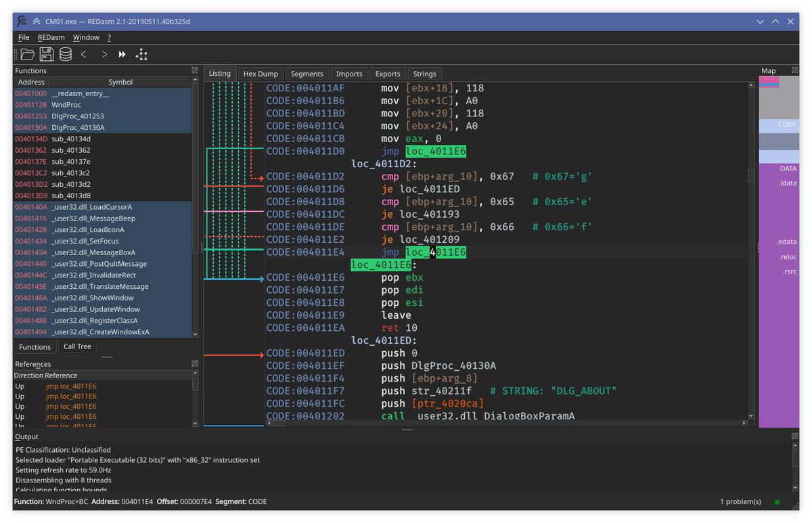Select the Functions bottom tab
The height and width of the screenshot is (523, 812).
[x=35, y=347]
